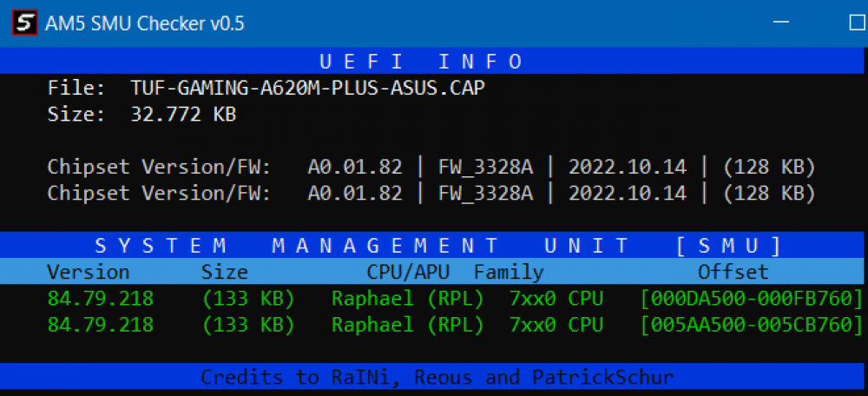Minimize the AM5 SMU Checker window

781,23
